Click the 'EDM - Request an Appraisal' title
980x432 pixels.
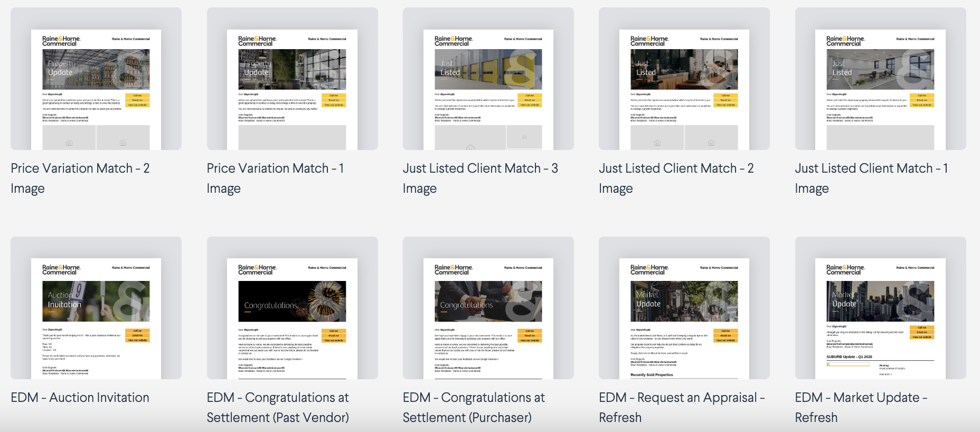[x=682, y=398]
